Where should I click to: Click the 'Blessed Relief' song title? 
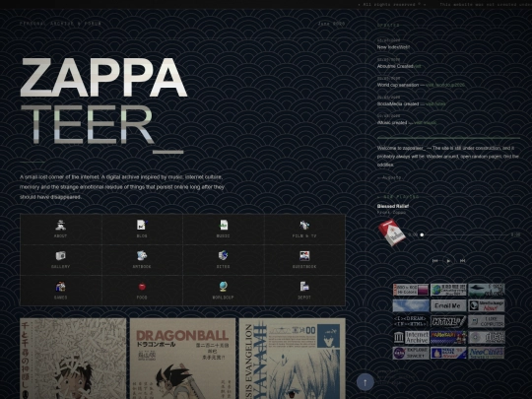click(393, 206)
